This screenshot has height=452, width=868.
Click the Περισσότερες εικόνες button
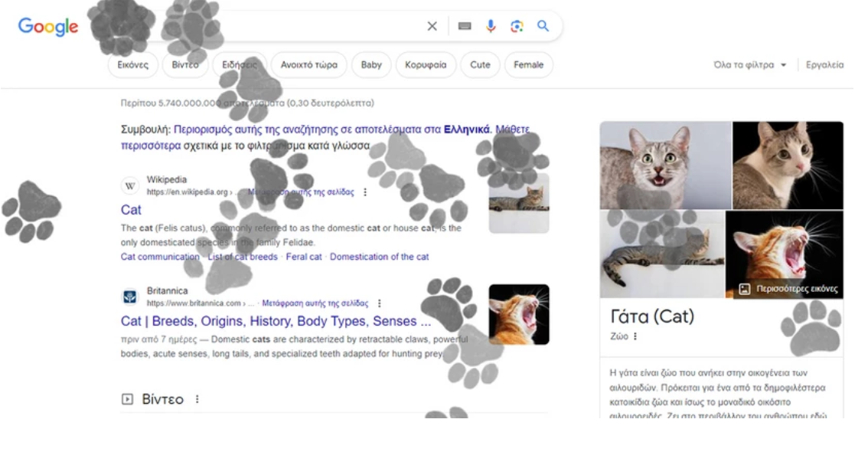[788, 289]
